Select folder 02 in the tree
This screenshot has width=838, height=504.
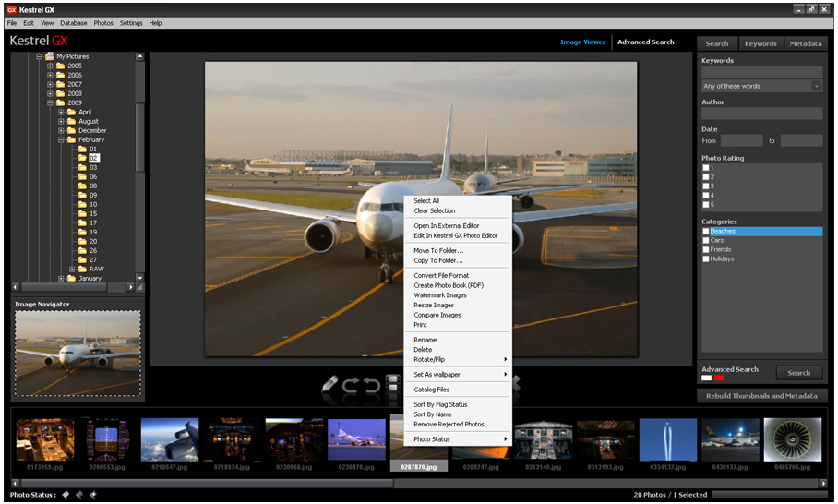(93, 158)
